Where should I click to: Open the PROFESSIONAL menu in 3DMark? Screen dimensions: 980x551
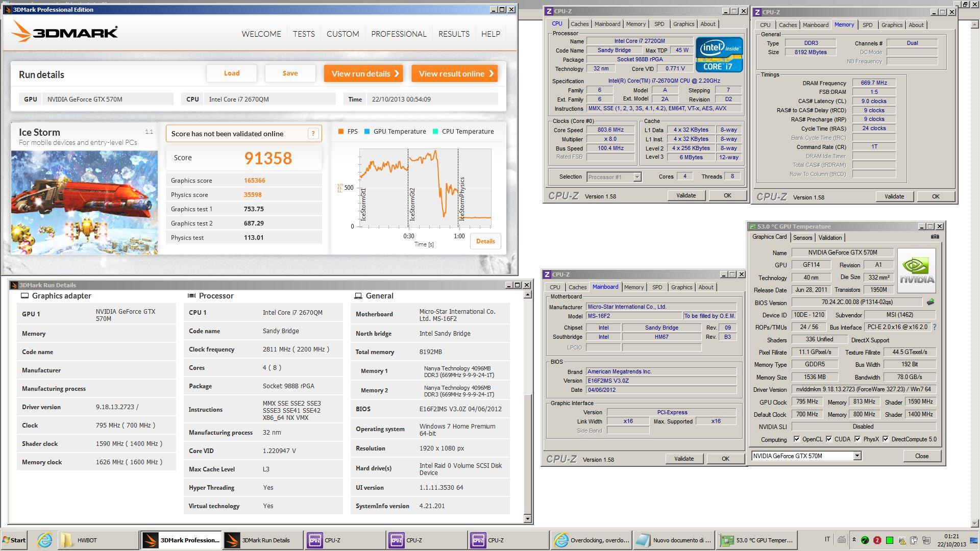point(399,34)
